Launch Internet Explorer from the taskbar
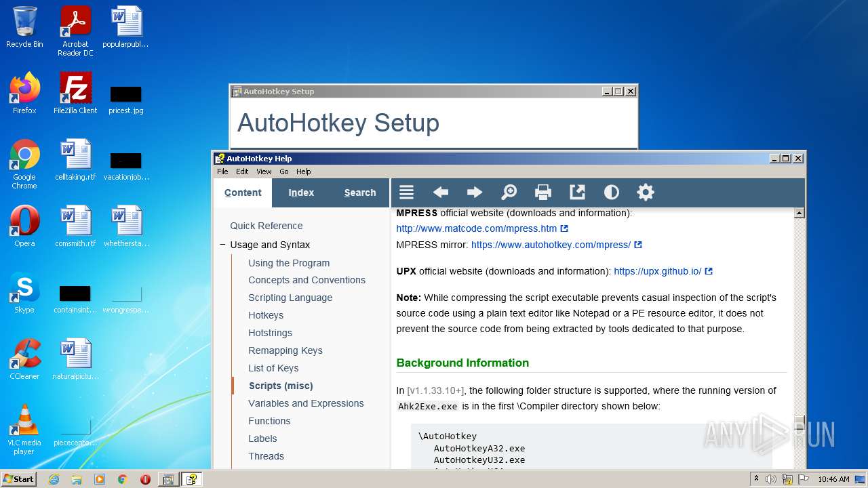Screen dimensions: 868x488 pos(54,479)
